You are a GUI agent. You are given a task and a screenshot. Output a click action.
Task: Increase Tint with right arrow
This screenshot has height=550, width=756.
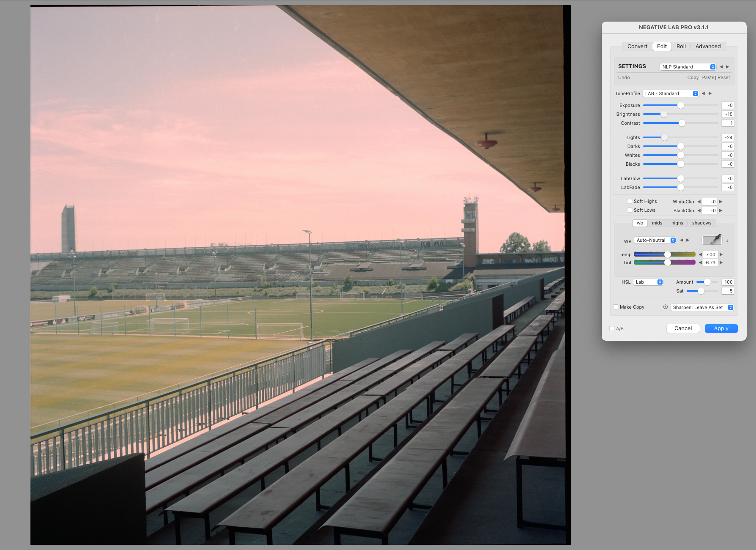point(721,263)
